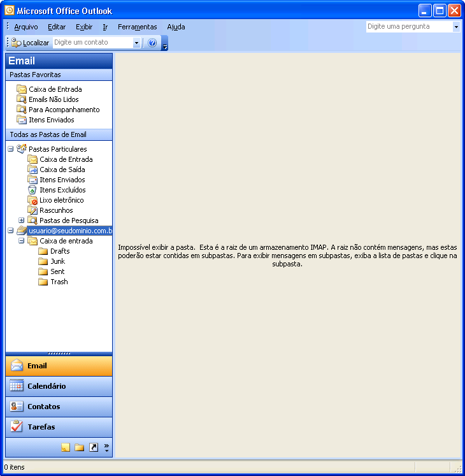The image size is (465, 476).
Task: Select Itens Excluídos folder
Action: (62, 190)
